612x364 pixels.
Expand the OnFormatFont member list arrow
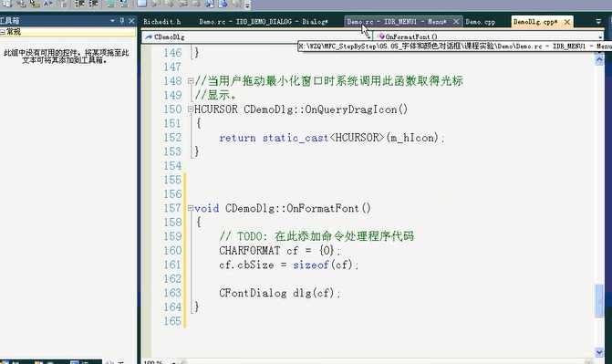pyautogui.click(x=600, y=37)
